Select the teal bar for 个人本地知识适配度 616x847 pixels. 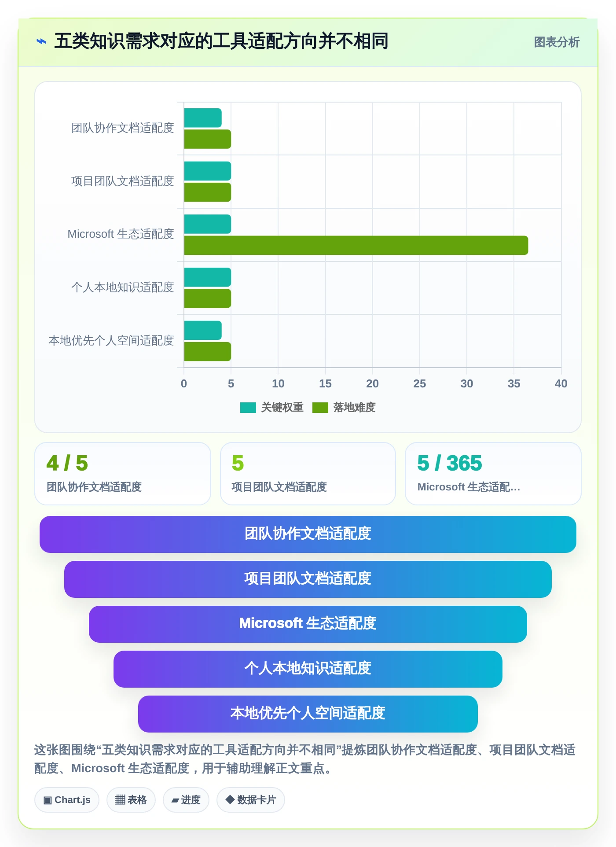(207, 277)
